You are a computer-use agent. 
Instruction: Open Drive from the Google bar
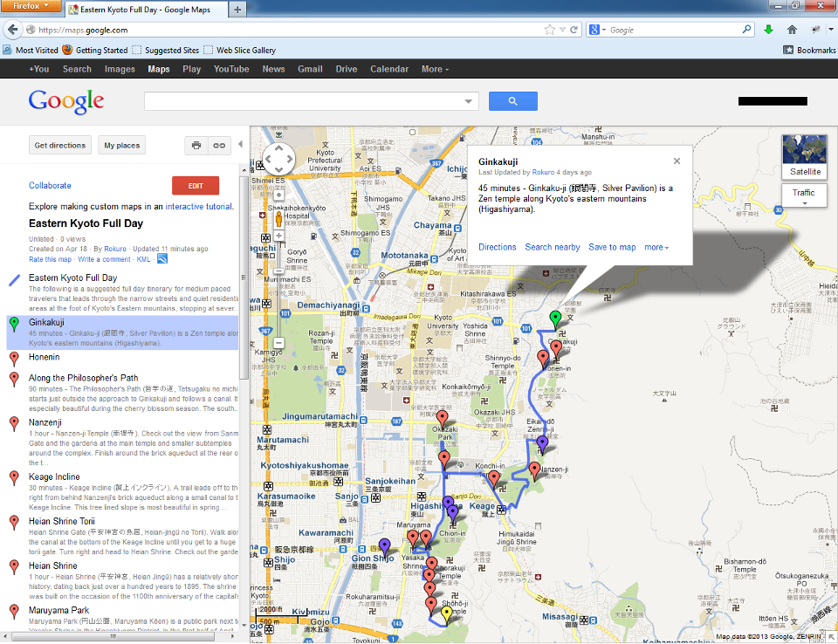tap(347, 69)
